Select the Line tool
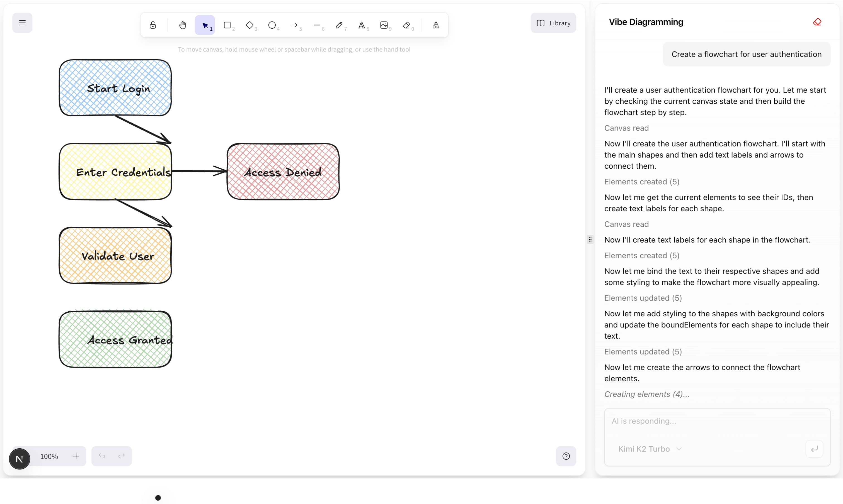The image size is (843, 504). (x=317, y=25)
